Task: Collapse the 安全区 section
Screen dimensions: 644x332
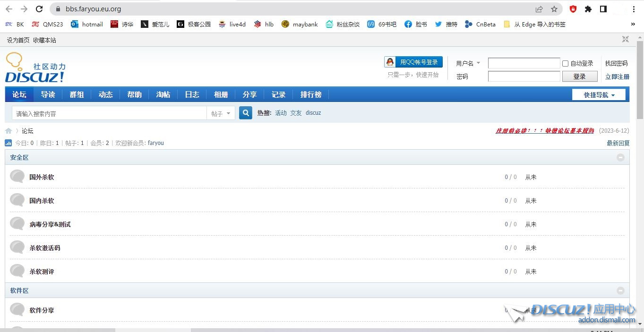Action: click(x=620, y=157)
